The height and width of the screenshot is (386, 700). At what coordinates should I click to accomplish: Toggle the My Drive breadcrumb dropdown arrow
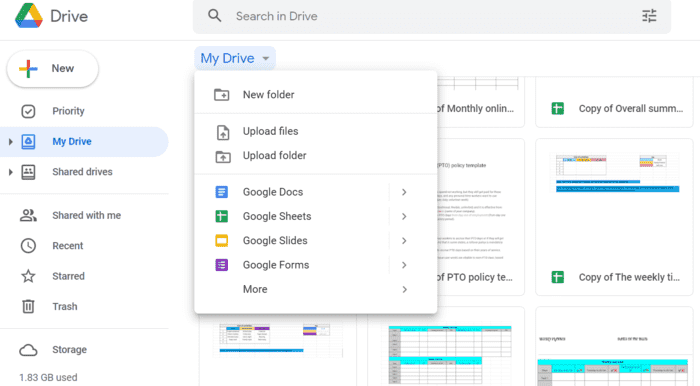[x=266, y=58]
